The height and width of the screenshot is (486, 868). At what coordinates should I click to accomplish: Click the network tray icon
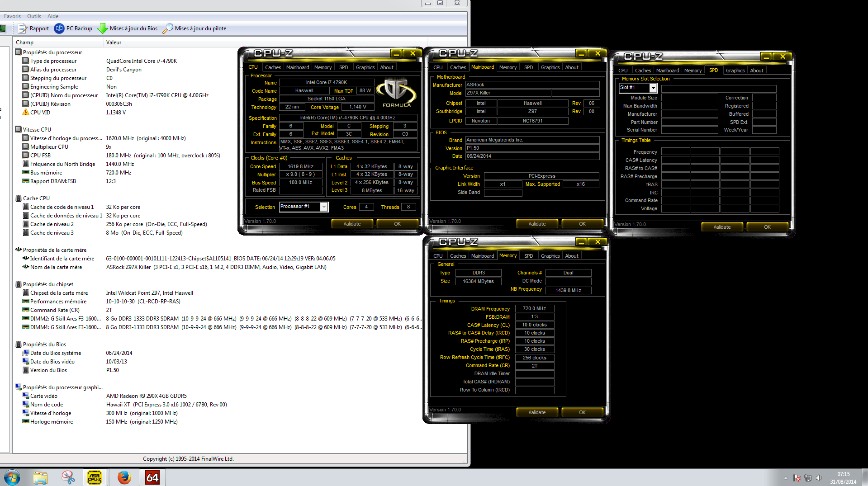click(x=808, y=478)
